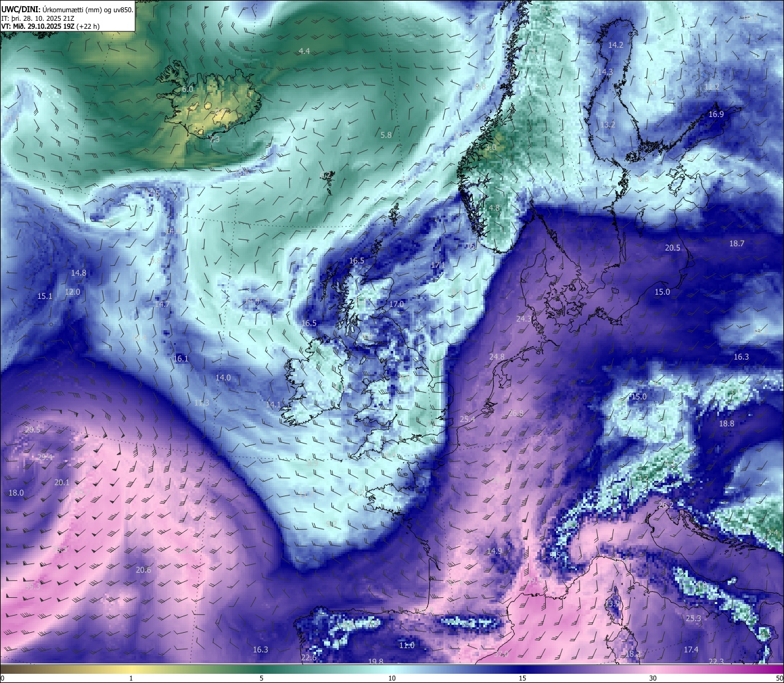The width and height of the screenshot is (784, 683).
Task: Click the 22.3 value in the bottom right
Action: point(716,662)
